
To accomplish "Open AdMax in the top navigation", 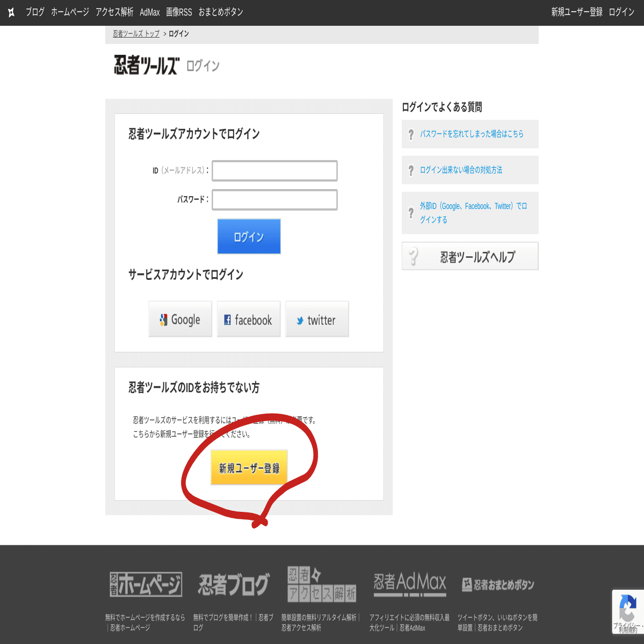I will click(149, 12).
